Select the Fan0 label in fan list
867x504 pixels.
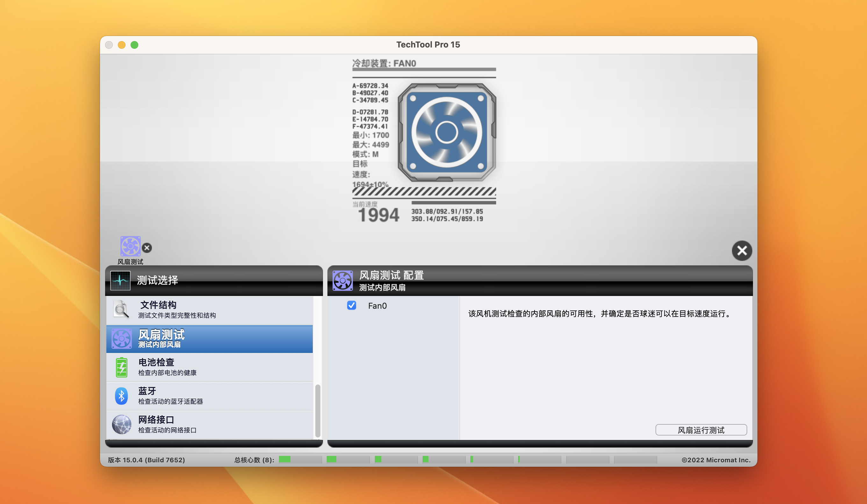click(377, 306)
